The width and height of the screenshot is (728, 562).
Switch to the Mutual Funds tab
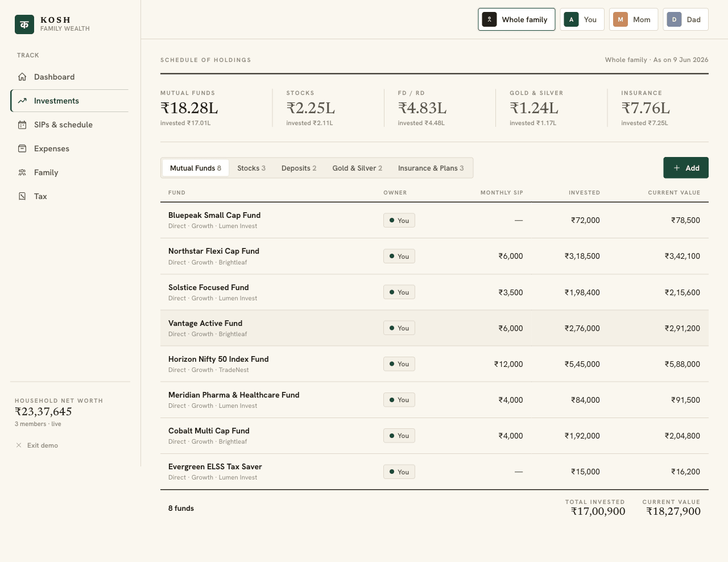click(x=196, y=168)
